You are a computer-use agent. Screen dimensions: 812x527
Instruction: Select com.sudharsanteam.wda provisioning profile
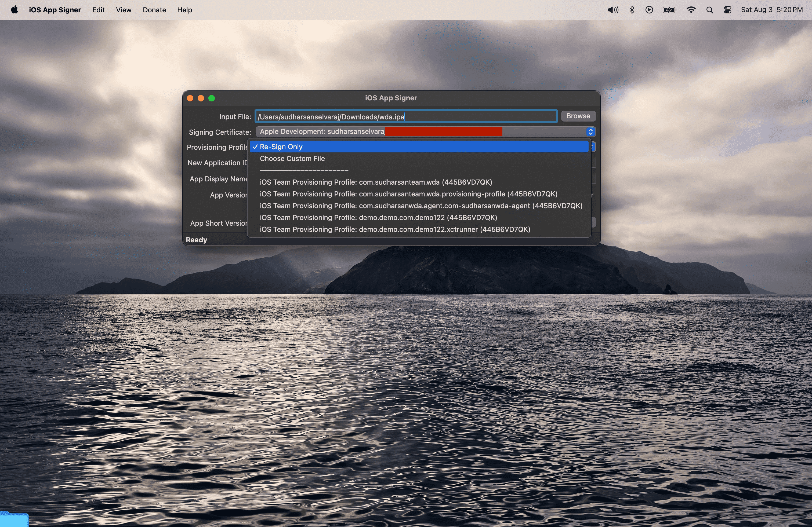pyautogui.click(x=376, y=182)
